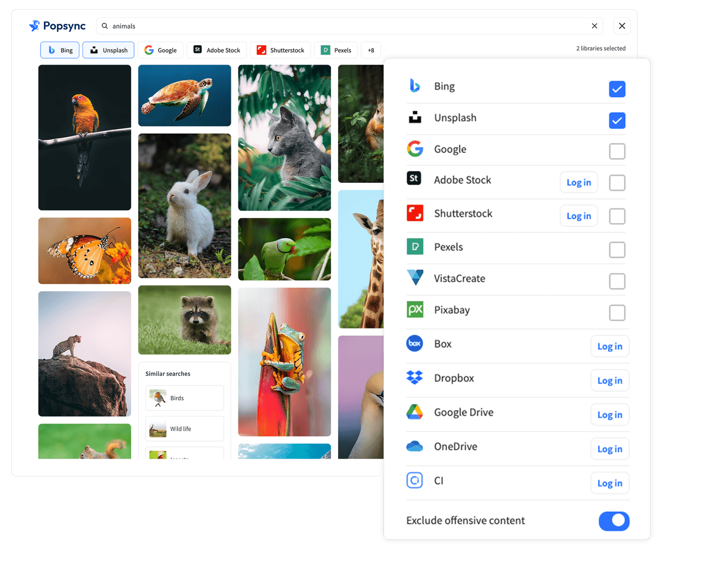Click the Dropbox icon in the library list
Image resolution: width=728 pixels, height=568 pixels.
(415, 378)
